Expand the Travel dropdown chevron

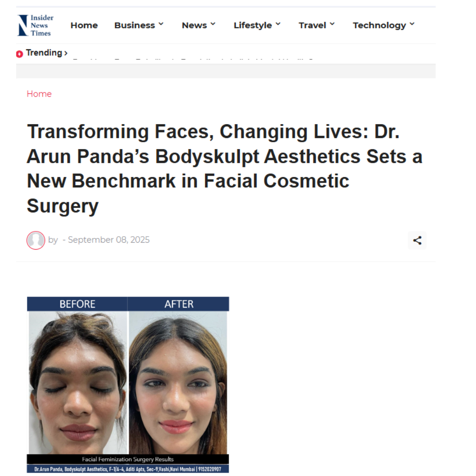pos(332,24)
